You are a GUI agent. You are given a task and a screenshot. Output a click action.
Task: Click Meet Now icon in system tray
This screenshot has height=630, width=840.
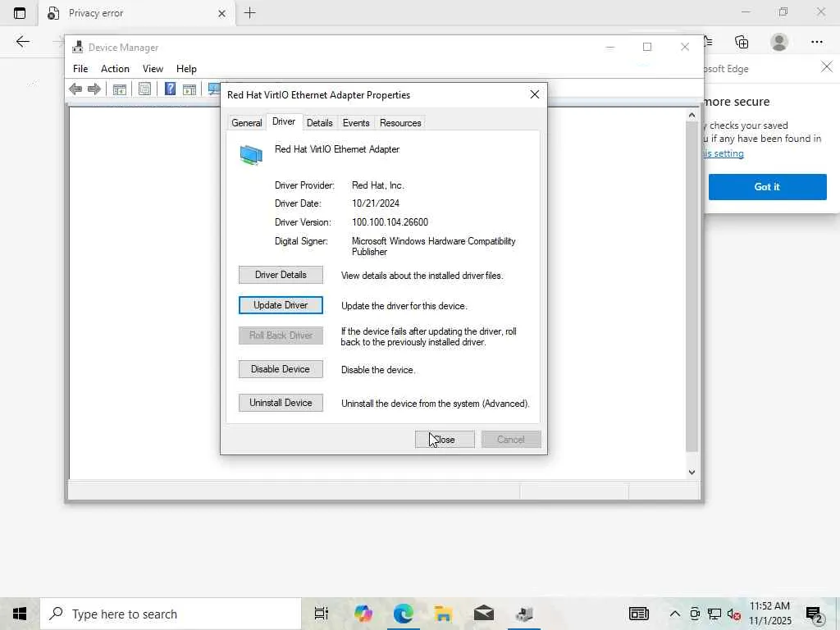(x=695, y=614)
